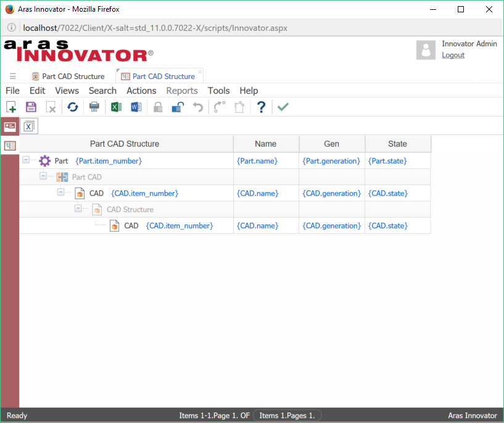
Task: Print using the printer toolbar icon
Action: click(x=94, y=107)
